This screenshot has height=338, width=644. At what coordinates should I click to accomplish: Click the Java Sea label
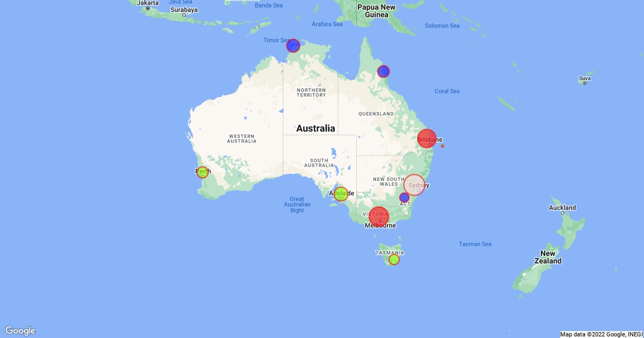coord(180,2)
